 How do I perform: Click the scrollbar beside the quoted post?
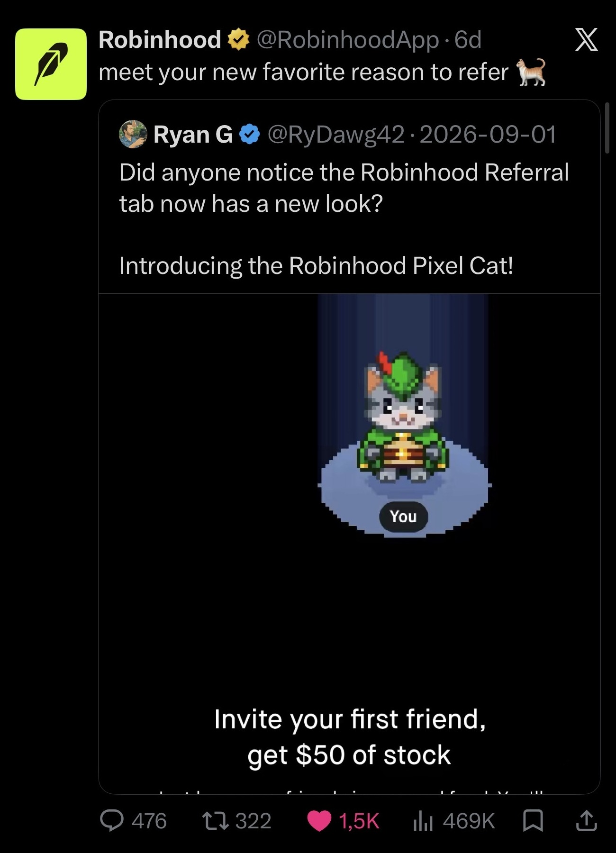(607, 127)
